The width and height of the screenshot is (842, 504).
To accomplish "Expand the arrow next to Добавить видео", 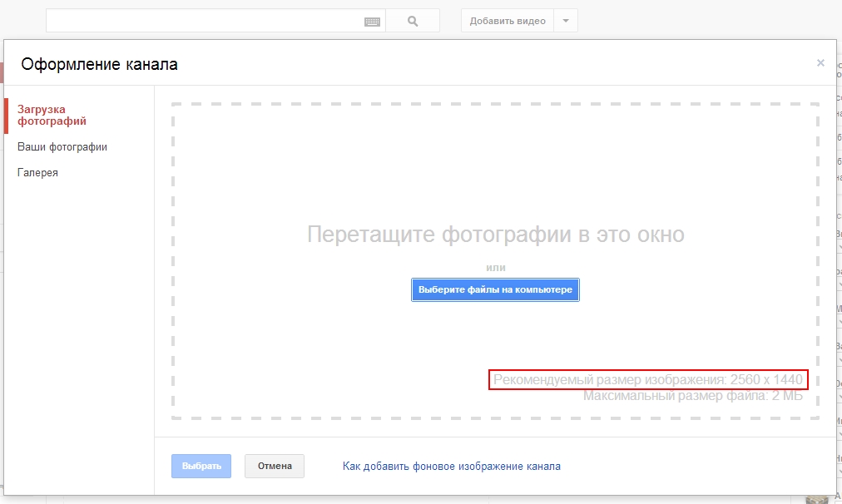I will [565, 22].
